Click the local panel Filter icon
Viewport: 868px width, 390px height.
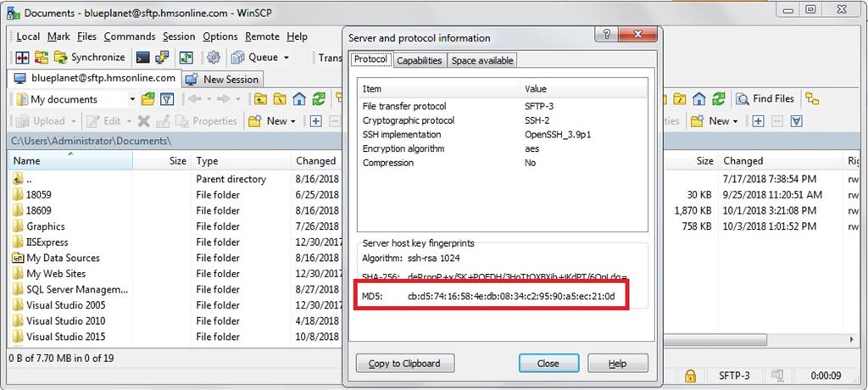(x=167, y=100)
